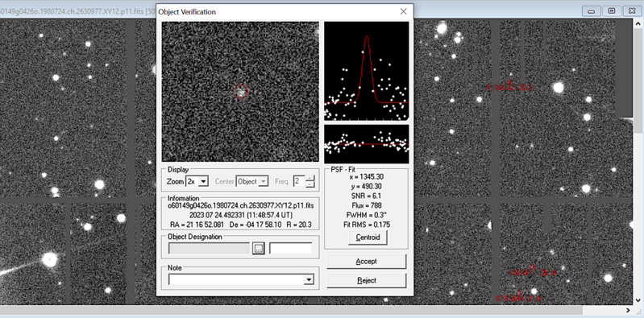The image size is (644, 318).
Task: Minimize the background FITS image window
Action: (x=592, y=11)
